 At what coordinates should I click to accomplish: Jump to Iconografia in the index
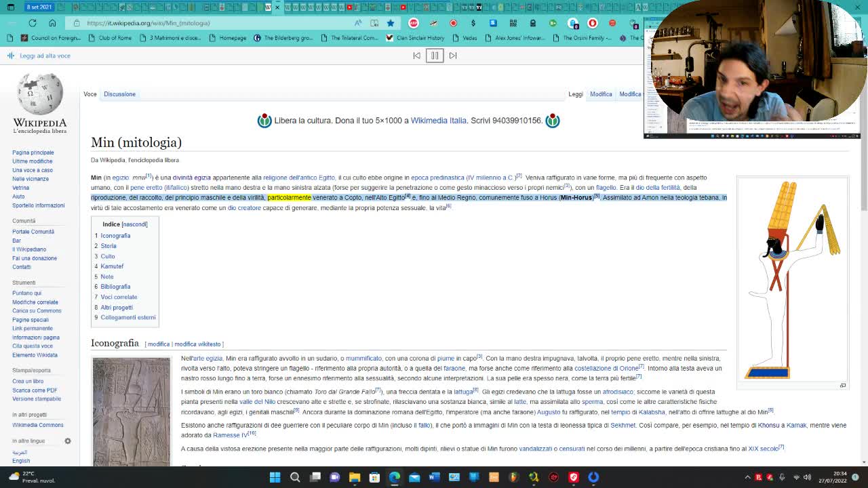coord(115,236)
